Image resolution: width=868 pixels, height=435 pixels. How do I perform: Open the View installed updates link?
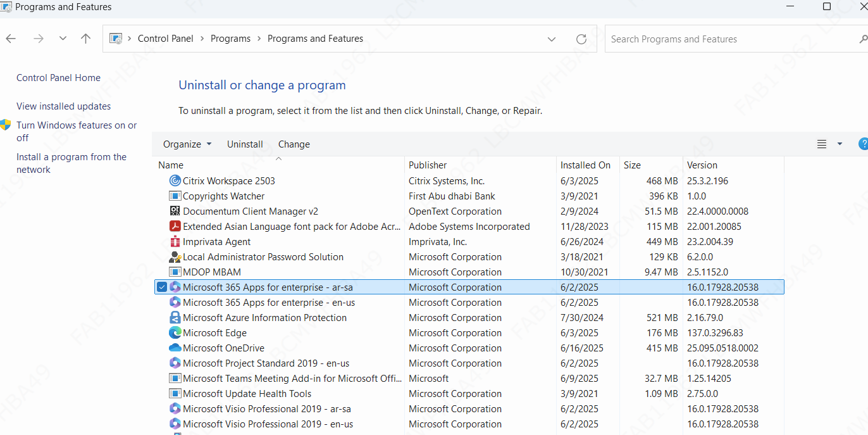(x=63, y=106)
